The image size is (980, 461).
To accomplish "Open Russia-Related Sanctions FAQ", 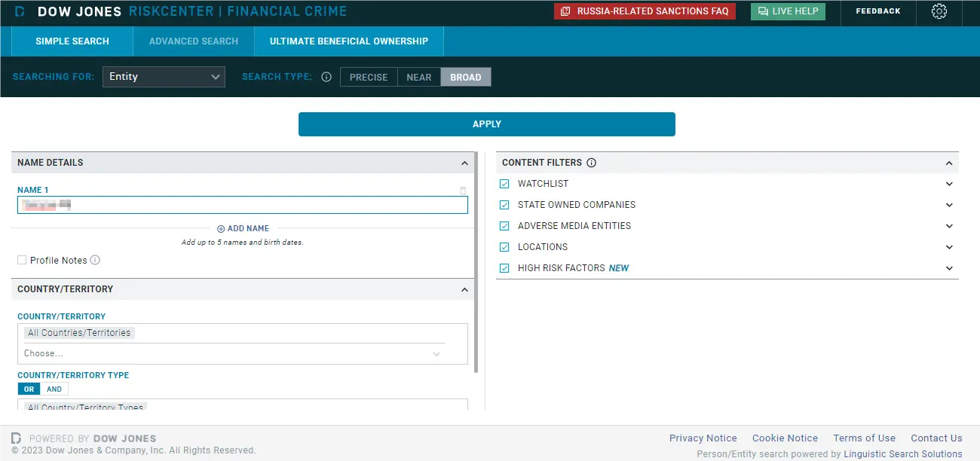I will (x=645, y=11).
